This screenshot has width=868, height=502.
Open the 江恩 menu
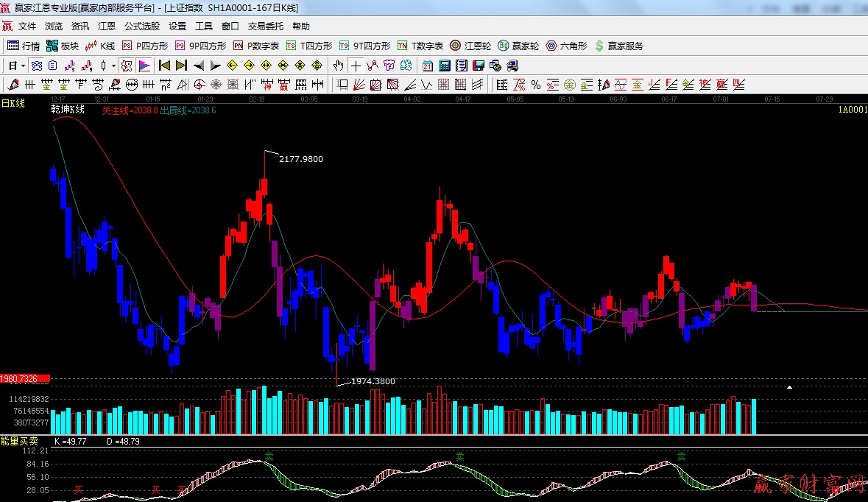[x=107, y=26]
